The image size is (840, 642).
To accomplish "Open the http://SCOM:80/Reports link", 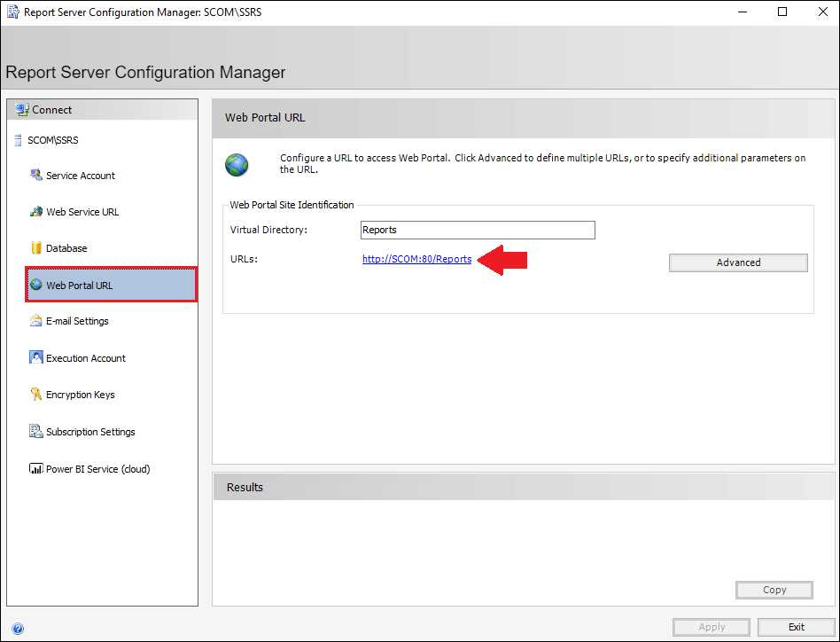I will 416,260.
